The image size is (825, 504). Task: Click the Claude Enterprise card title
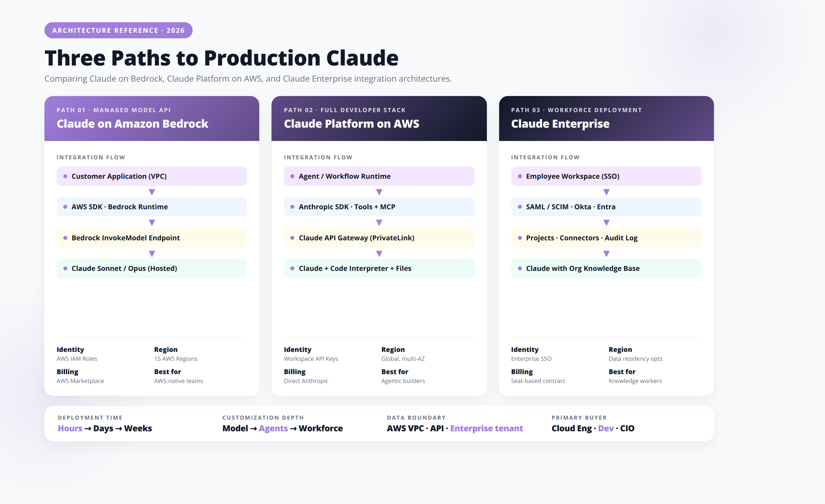coord(560,124)
